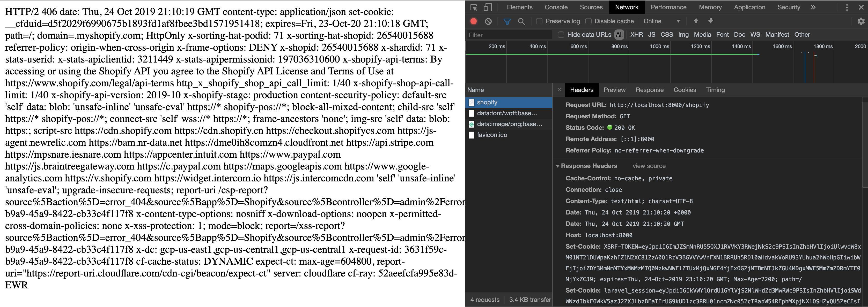Filter requests by XHR
Image resolution: width=868 pixels, height=307 pixels.
point(636,35)
